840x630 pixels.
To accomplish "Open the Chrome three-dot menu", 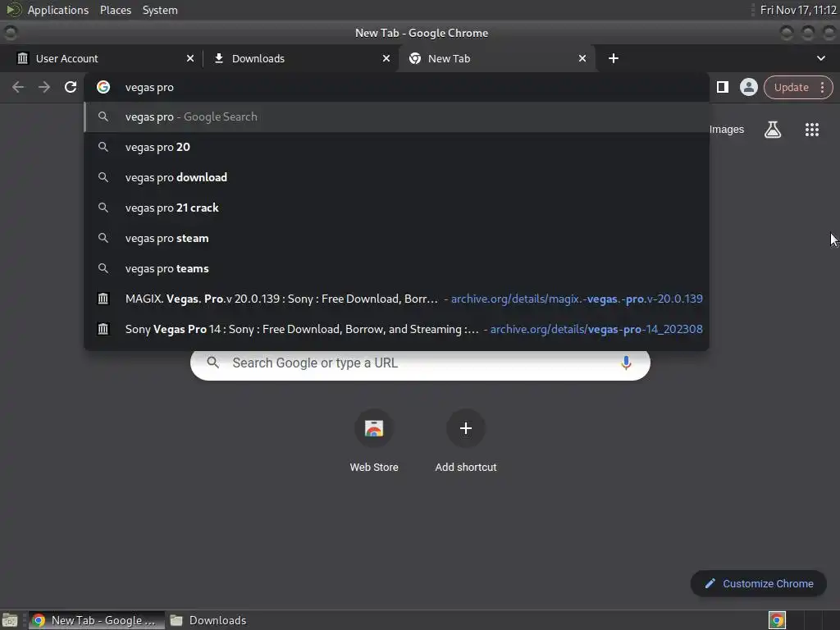I will coord(822,87).
